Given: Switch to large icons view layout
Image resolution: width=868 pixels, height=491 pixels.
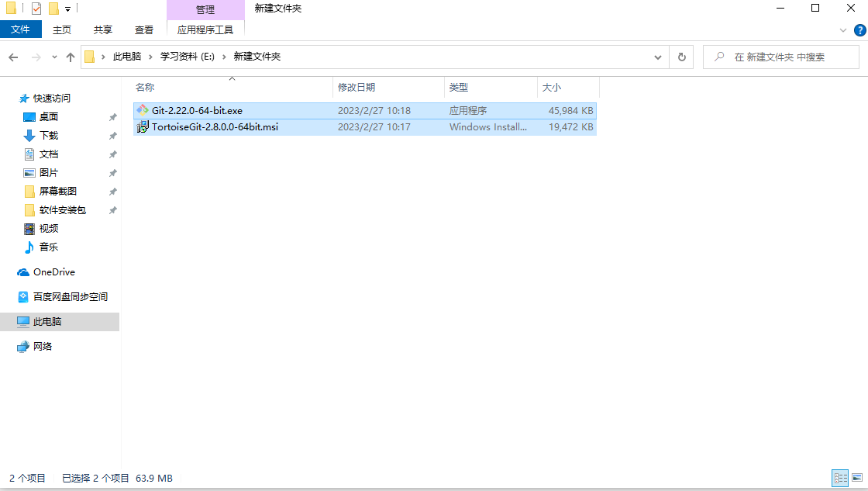Looking at the screenshot, I should [x=857, y=479].
